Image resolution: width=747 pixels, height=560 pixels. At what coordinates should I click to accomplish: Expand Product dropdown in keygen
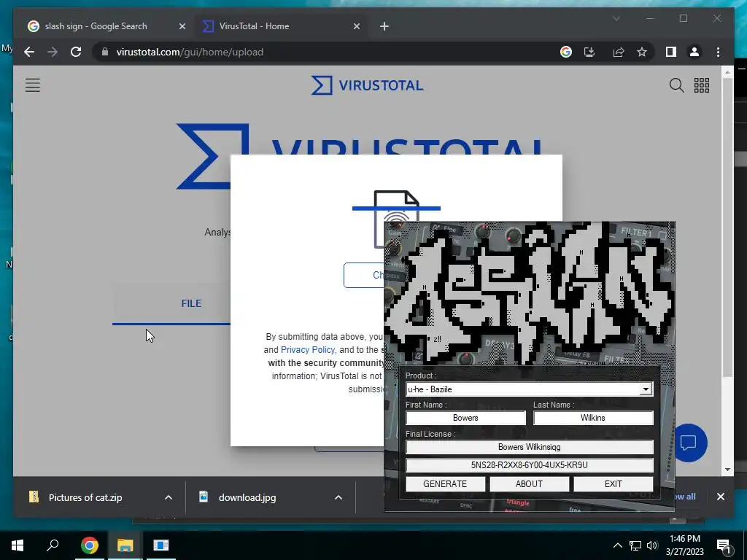(x=646, y=389)
